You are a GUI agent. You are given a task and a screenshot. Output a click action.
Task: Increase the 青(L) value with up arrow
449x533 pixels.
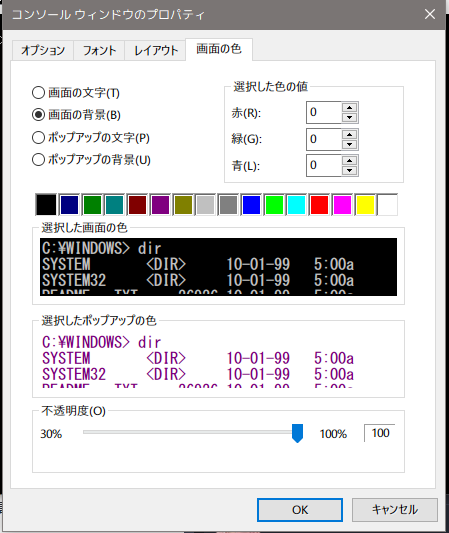pos(349,161)
